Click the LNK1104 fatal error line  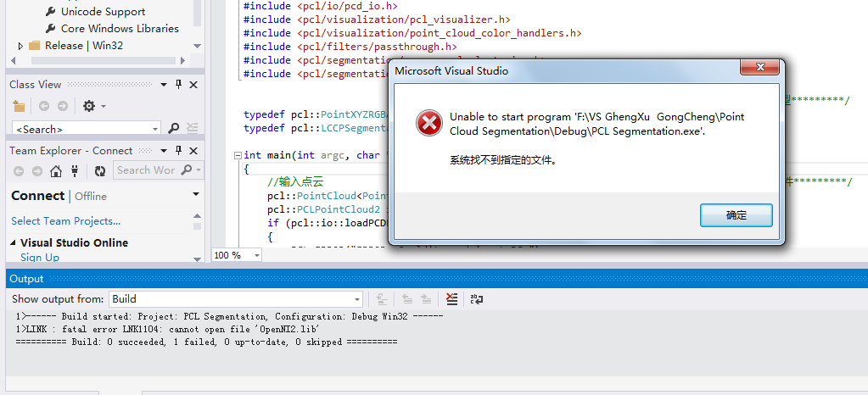(168, 329)
